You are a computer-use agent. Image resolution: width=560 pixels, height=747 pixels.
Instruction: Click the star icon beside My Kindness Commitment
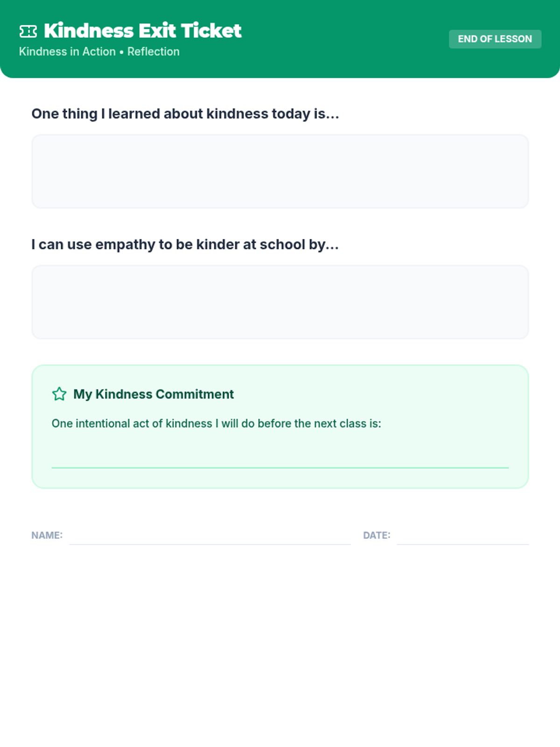click(x=59, y=394)
